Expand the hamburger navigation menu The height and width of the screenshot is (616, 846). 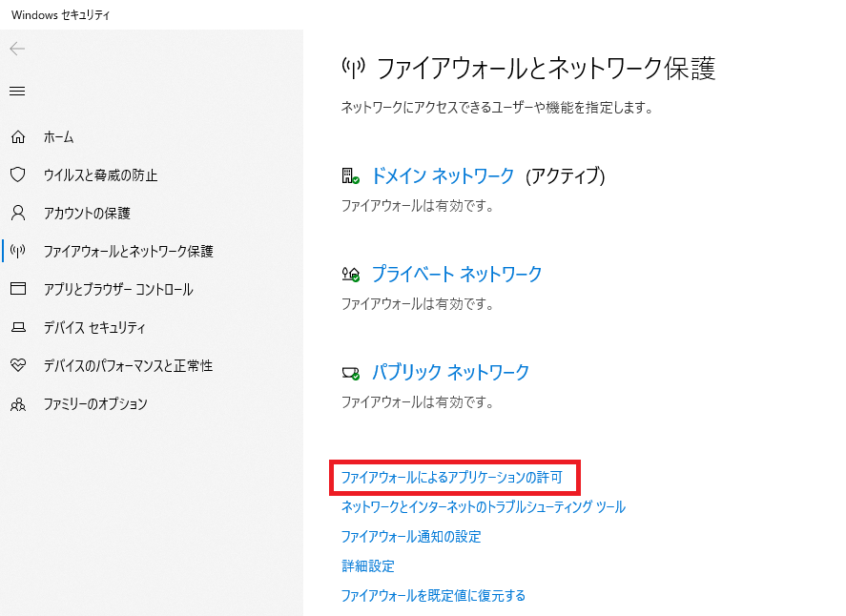click(17, 92)
